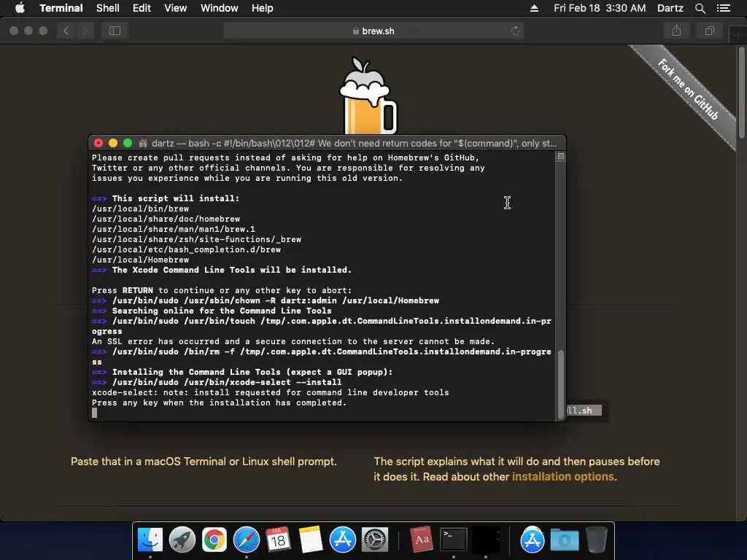
Task: Open App Store next to Notes in Dock
Action: [343, 540]
